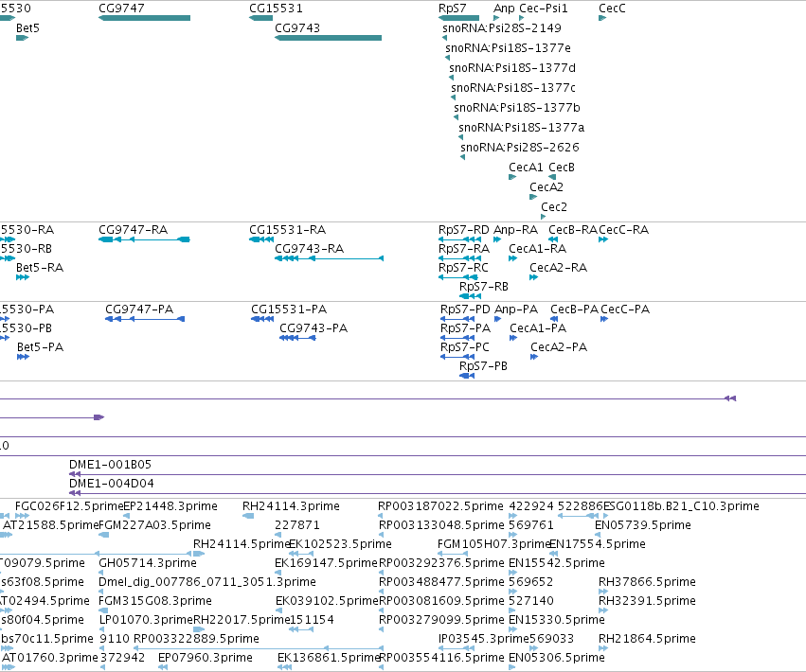The width and height of the screenshot is (806, 672).
Task: Click the Bet5-PA protein label
Action: click(x=40, y=347)
